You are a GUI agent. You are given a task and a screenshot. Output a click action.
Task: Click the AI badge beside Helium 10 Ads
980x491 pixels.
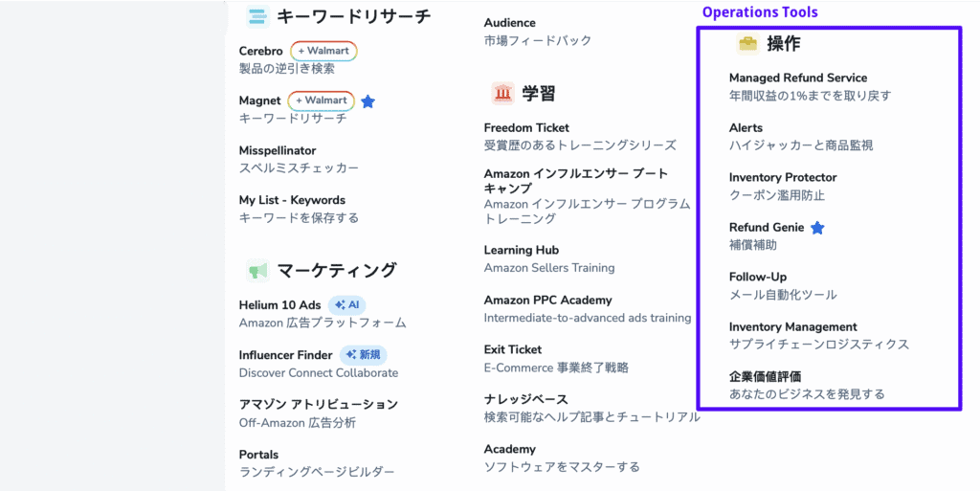[x=347, y=305]
